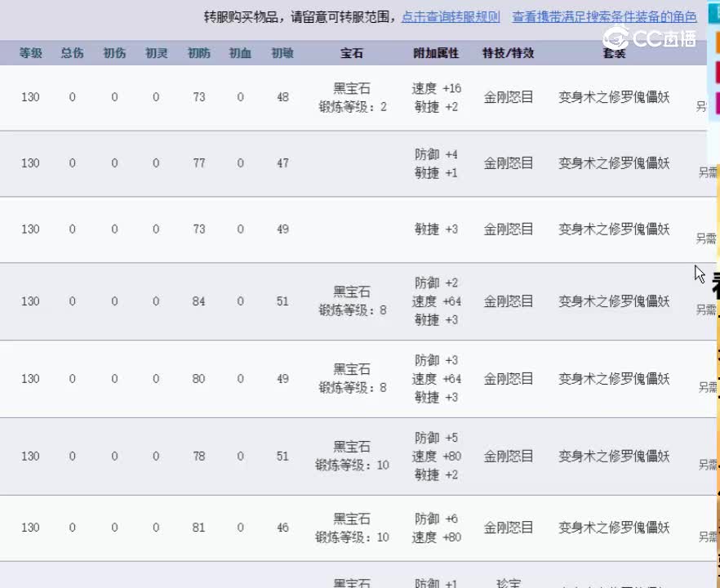Select the 初防 value 80

[199, 379]
